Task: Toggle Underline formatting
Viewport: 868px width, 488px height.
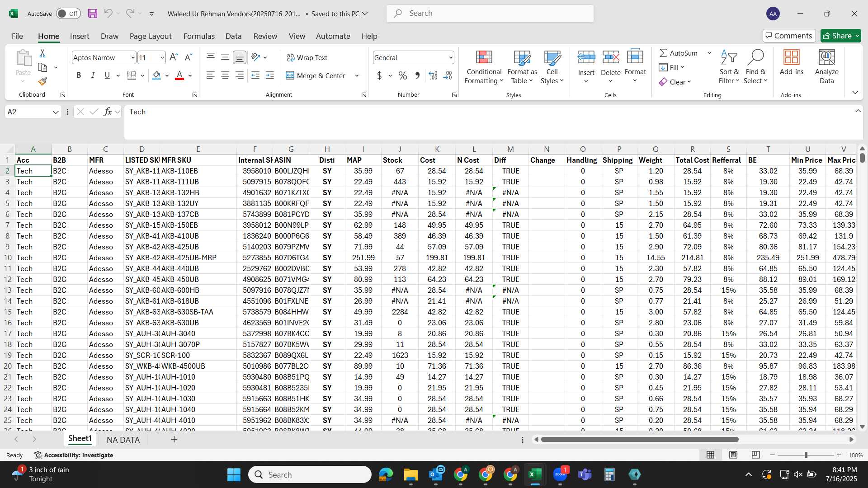Action: 107,75
